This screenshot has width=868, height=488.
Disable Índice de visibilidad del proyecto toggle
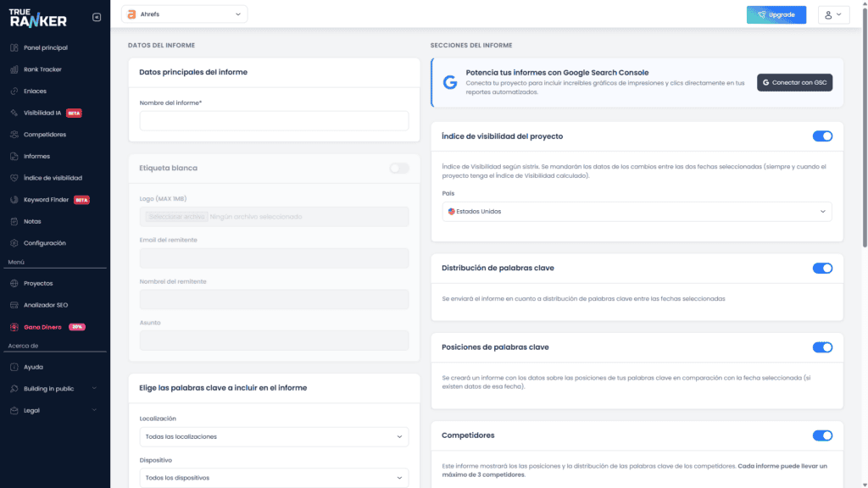pyautogui.click(x=822, y=136)
